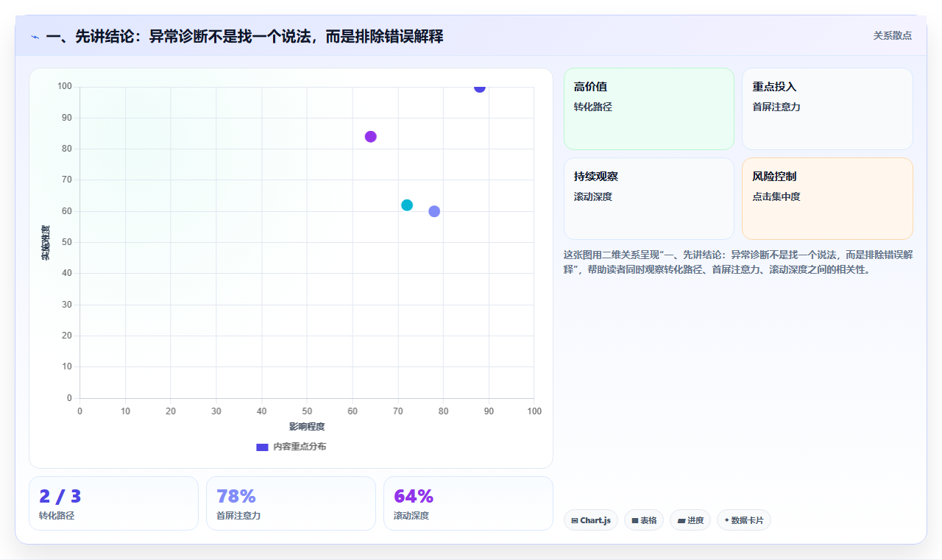Select the light blue scatter point near 60

click(434, 211)
